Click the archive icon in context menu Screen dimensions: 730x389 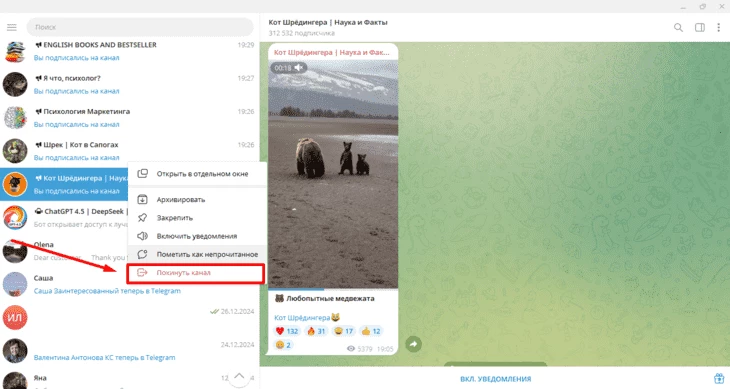pyautogui.click(x=142, y=200)
